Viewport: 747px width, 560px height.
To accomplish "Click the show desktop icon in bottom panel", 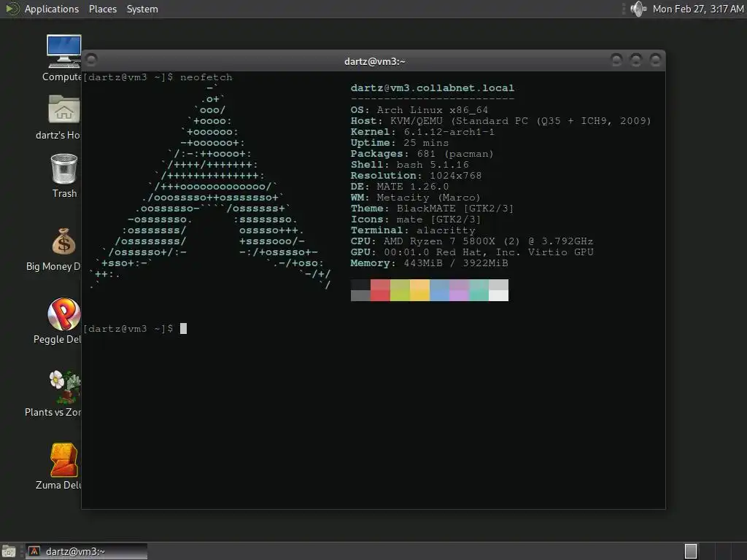I will tap(9, 551).
